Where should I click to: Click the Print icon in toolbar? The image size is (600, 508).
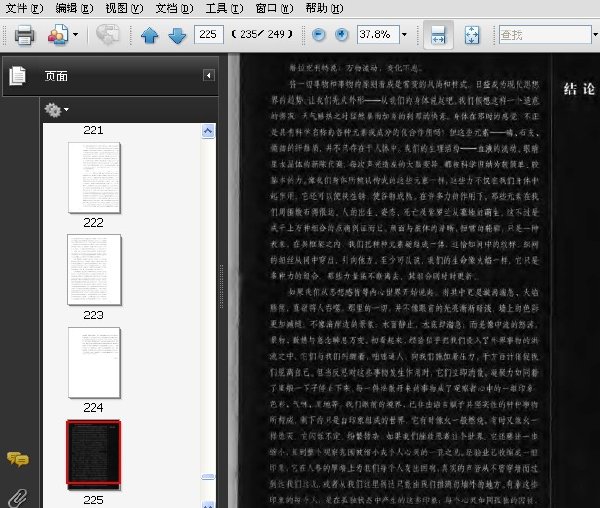pos(24,35)
